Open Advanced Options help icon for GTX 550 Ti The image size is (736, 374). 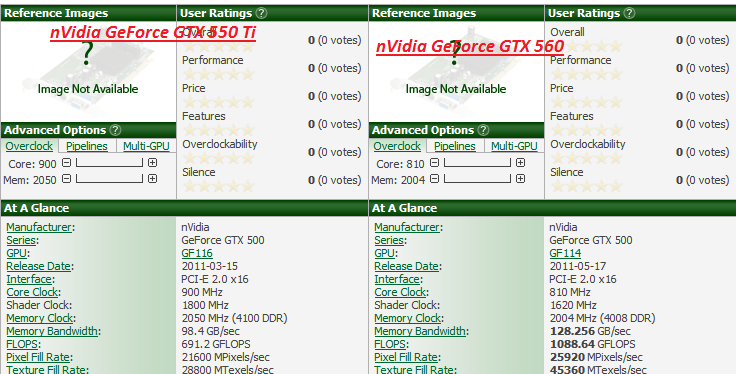point(115,130)
